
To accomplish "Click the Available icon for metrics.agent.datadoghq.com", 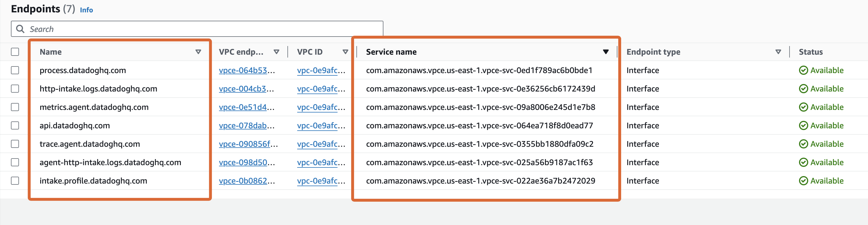I will pos(803,107).
